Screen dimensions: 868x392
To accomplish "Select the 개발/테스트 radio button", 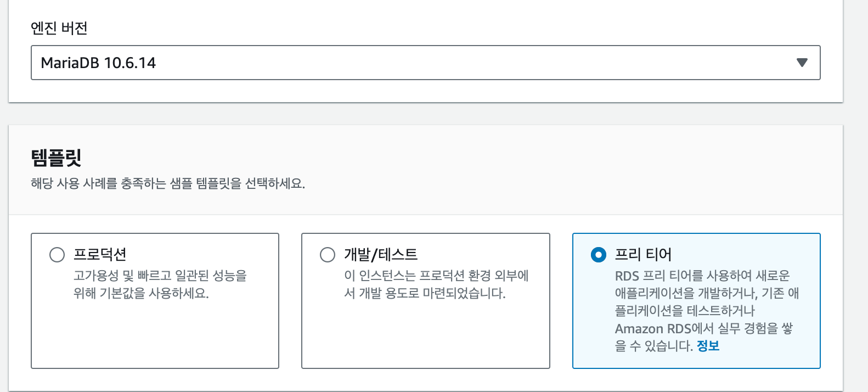I will coord(328,255).
